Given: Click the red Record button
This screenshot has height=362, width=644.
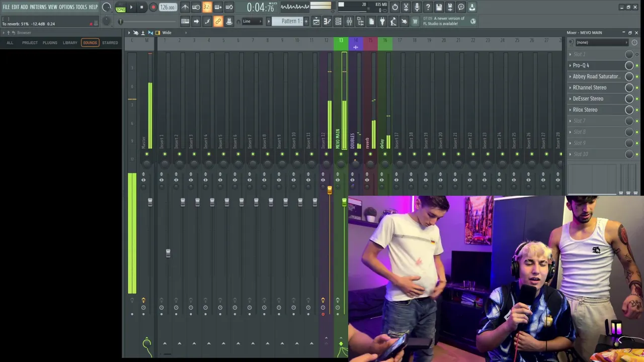Looking at the screenshot, I should coord(153,7).
